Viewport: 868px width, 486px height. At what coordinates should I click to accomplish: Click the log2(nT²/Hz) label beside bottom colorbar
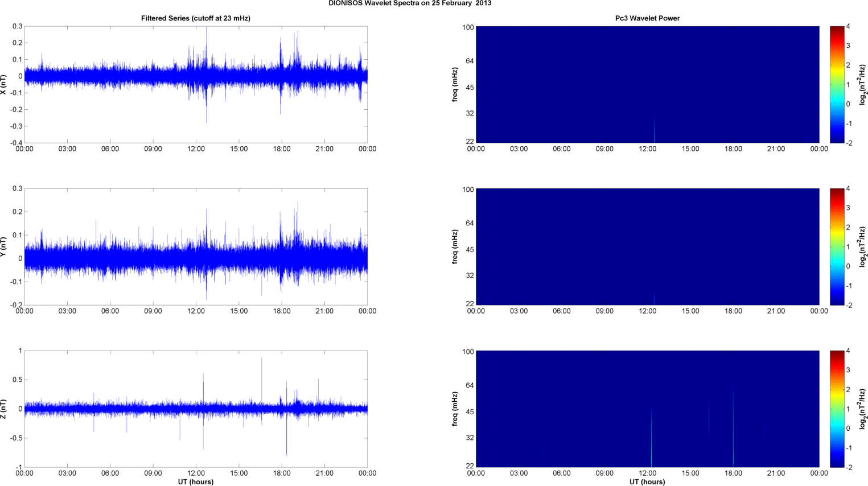click(863, 409)
